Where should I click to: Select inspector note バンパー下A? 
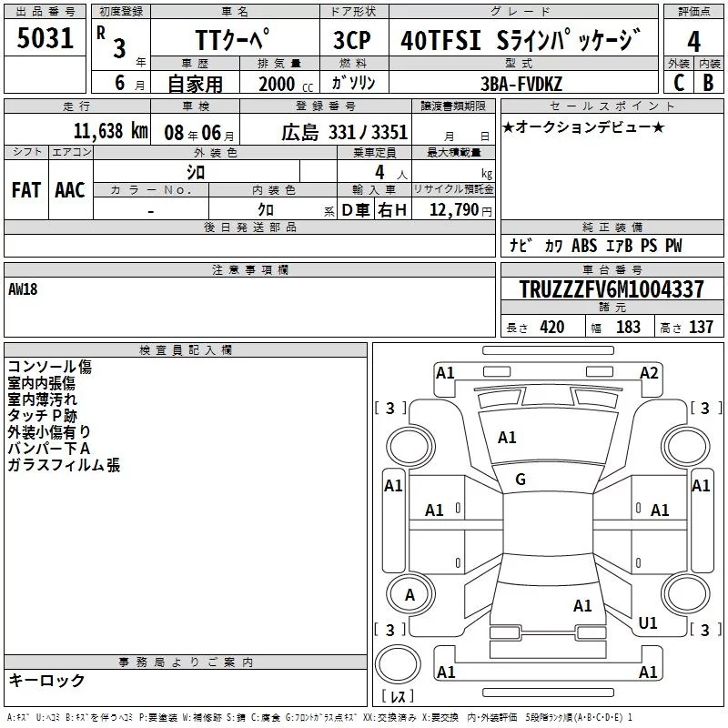49,448
